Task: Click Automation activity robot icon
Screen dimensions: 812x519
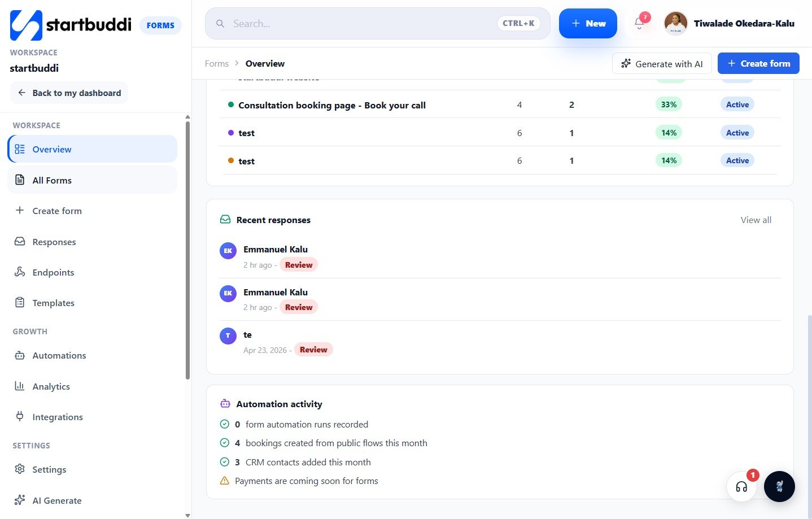Action: point(225,403)
